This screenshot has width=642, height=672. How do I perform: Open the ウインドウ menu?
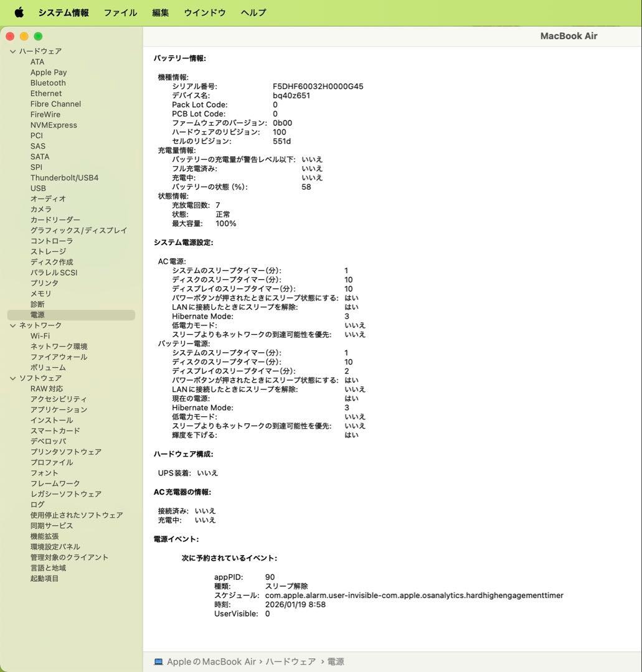click(204, 12)
